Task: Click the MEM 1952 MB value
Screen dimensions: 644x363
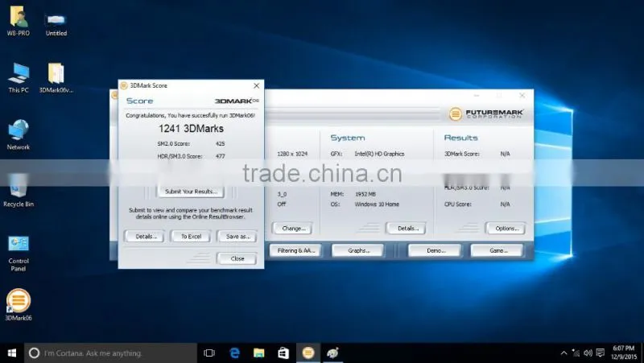Action: [365, 194]
